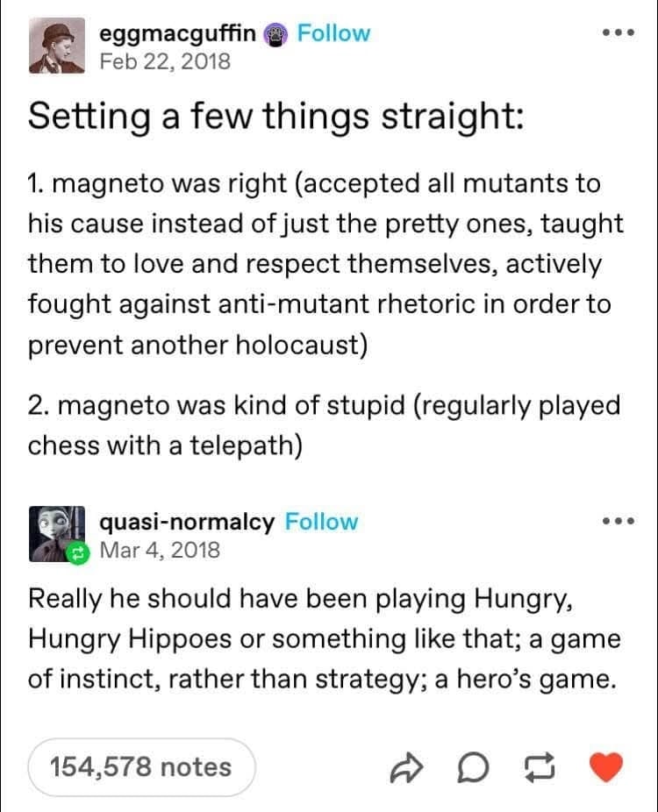Follow quasi-normalcy
Image resolution: width=658 pixels, height=812 pixels.
pyautogui.click(x=321, y=522)
